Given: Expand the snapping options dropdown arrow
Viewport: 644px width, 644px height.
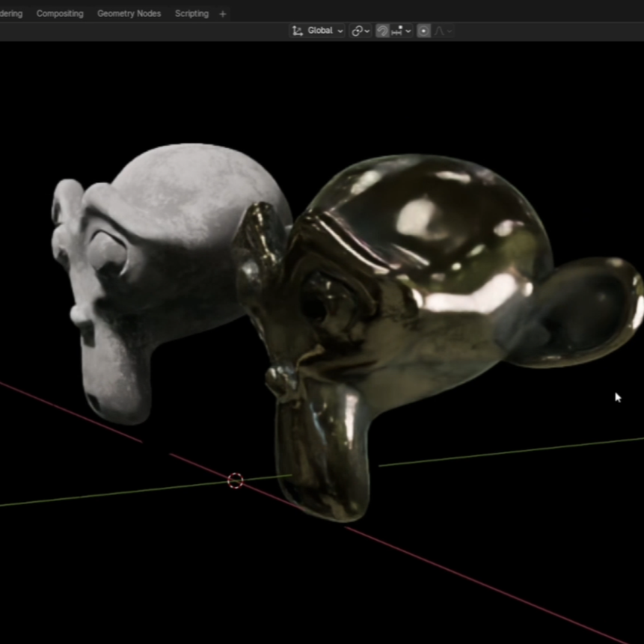Looking at the screenshot, I should click(408, 31).
